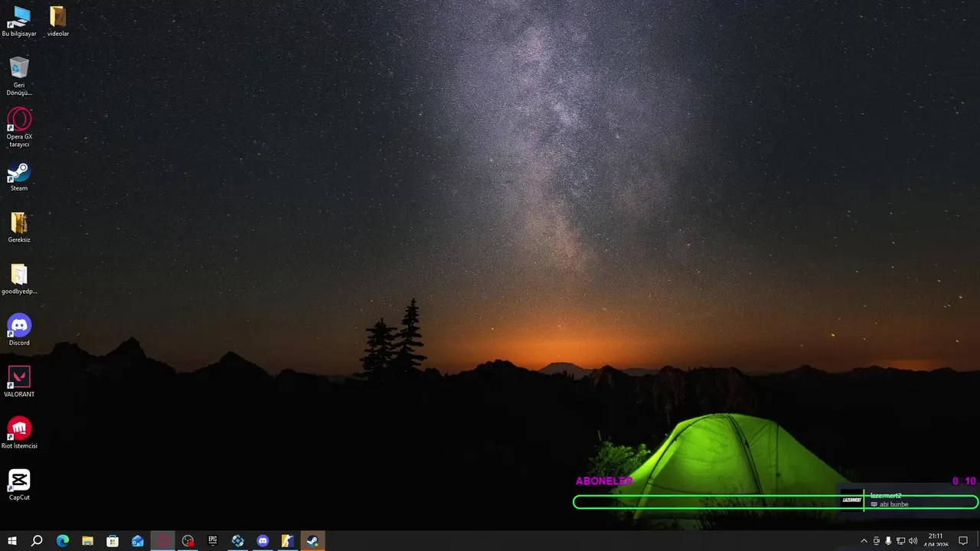
Task: Launch Opera GX tarayıcı from desktop
Action: (x=19, y=128)
